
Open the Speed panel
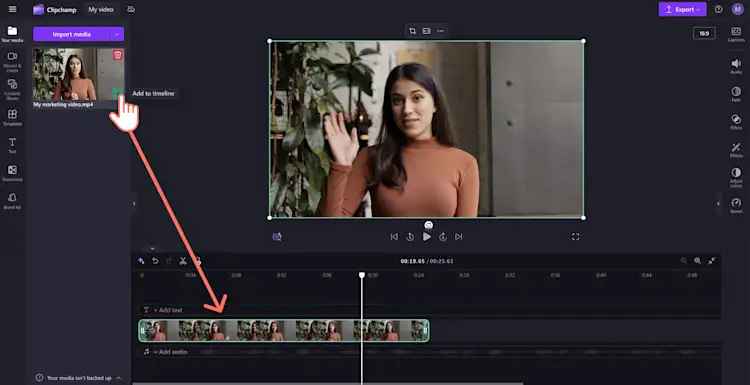(736, 205)
